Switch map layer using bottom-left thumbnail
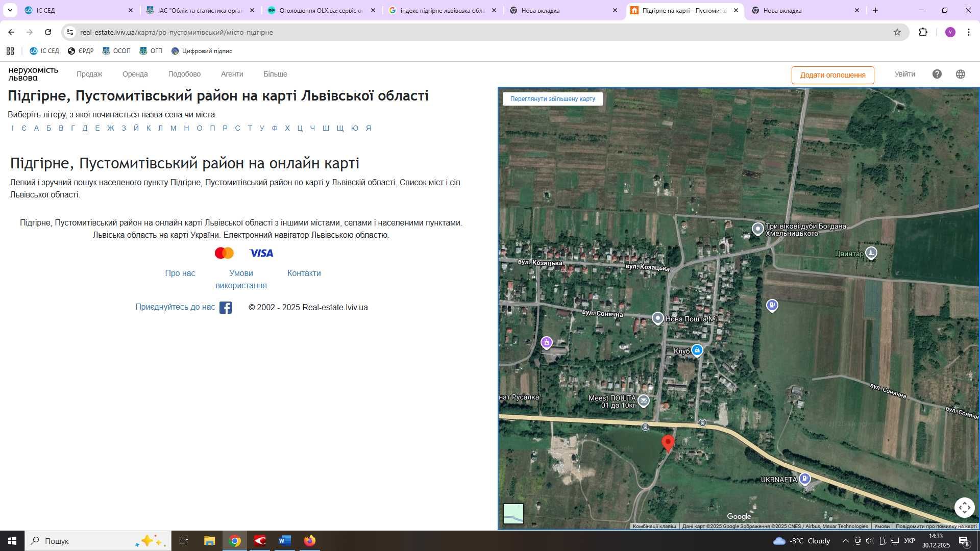Image resolution: width=980 pixels, height=551 pixels. click(x=513, y=513)
